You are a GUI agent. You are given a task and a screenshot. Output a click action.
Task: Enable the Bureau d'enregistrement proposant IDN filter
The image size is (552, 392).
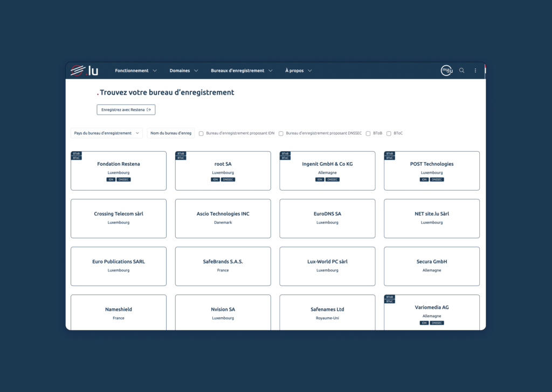click(x=201, y=133)
